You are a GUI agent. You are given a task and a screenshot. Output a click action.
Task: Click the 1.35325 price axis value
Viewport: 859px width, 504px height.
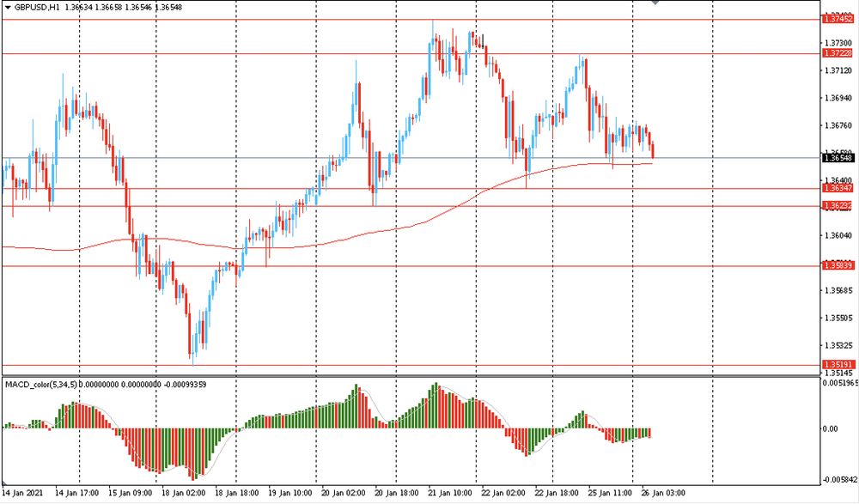pos(838,345)
